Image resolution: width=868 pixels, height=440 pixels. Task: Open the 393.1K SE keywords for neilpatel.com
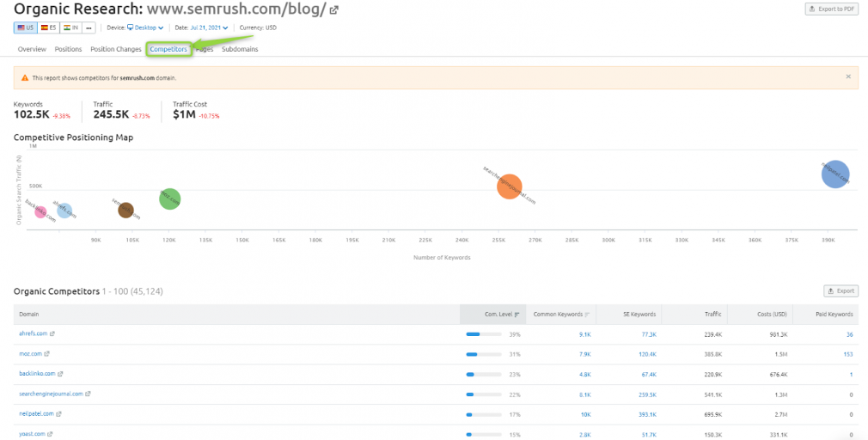click(648, 414)
